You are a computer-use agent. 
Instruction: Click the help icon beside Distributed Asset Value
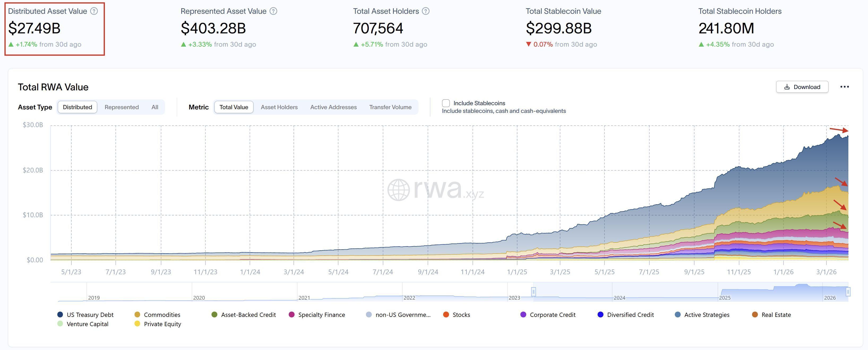tap(94, 11)
